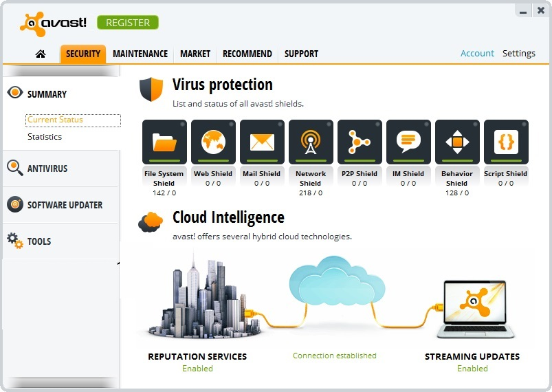Switch to the Recommend tab
The width and height of the screenshot is (552, 392).
(x=247, y=54)
